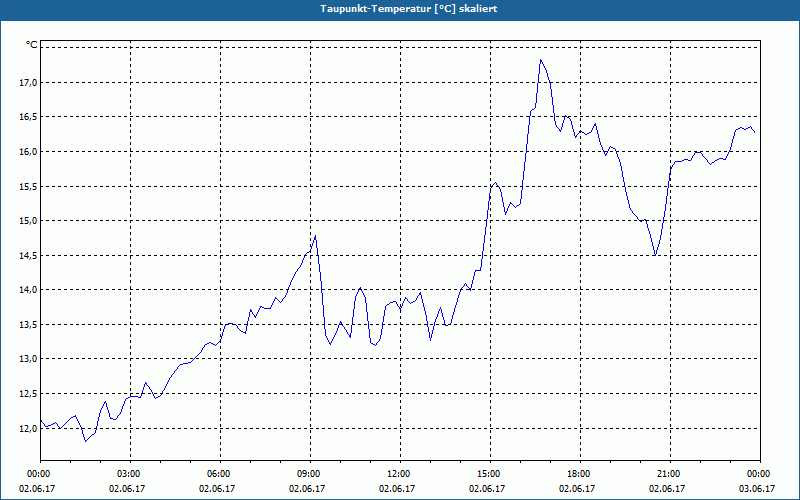Click the 18:00 time label
800x500 pixels.
click(x=581, y=474)
